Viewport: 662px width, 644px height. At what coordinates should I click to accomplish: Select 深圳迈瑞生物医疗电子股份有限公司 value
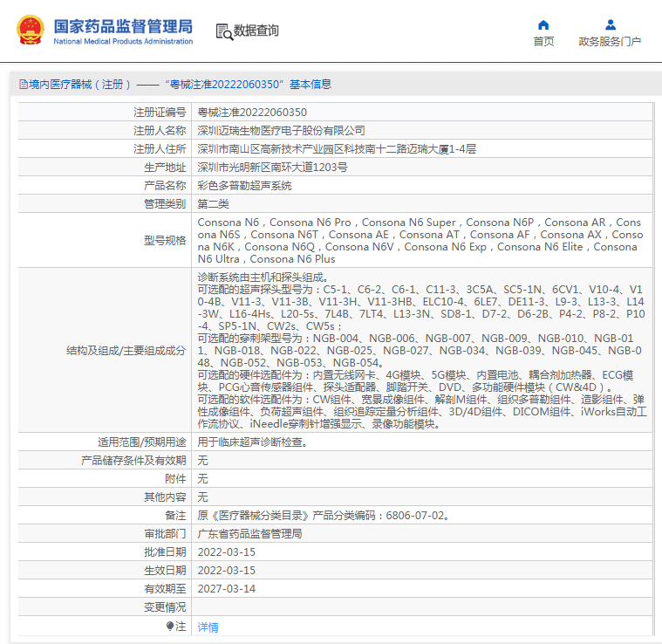click(x=281, y=131)
